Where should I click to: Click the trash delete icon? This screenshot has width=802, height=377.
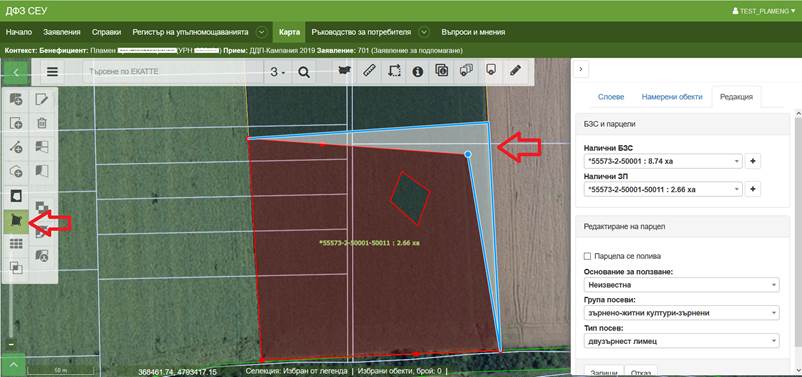point(42,123)
